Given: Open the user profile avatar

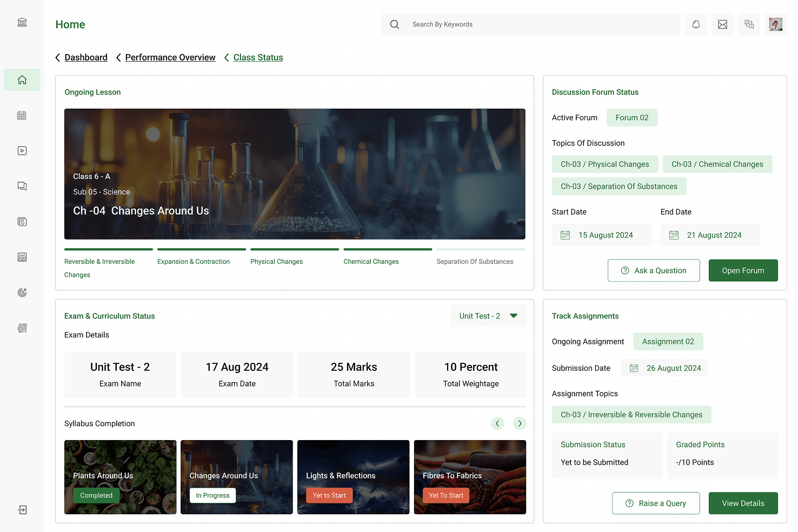Looking at the screenshot, I should (776, 24).
